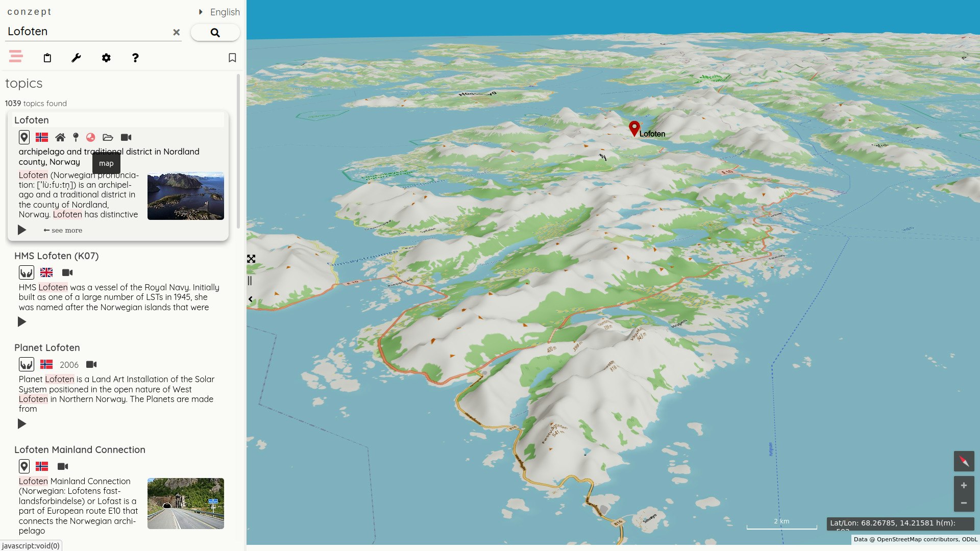Image resolution: width=980 pixels, height=551 pixels.
Task: Open the HMS Lofoten (K07) topic title
Action: point(57,256)
